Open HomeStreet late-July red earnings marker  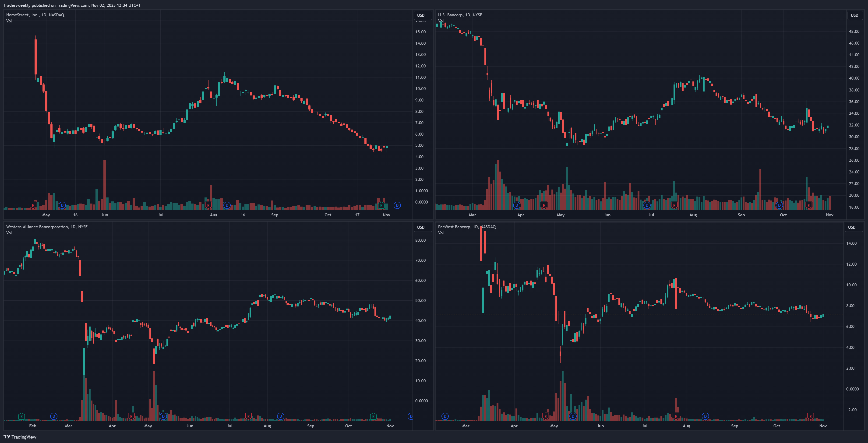click(208, 205)
